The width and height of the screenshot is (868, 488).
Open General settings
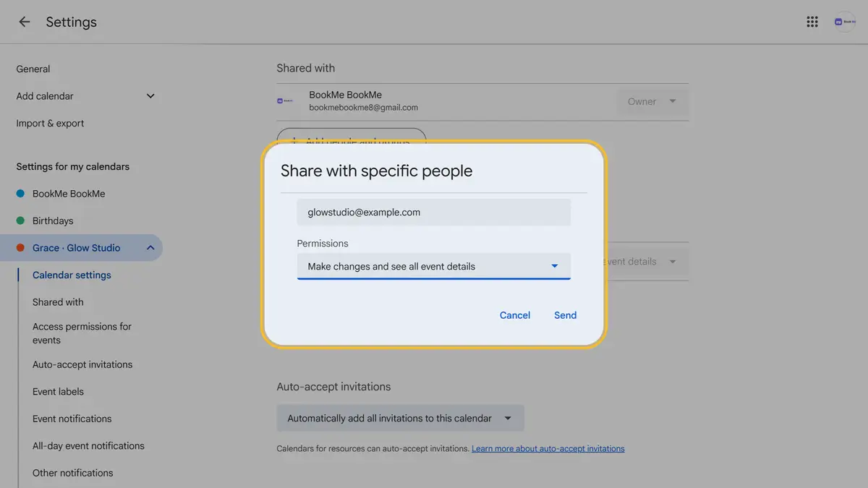33,69
